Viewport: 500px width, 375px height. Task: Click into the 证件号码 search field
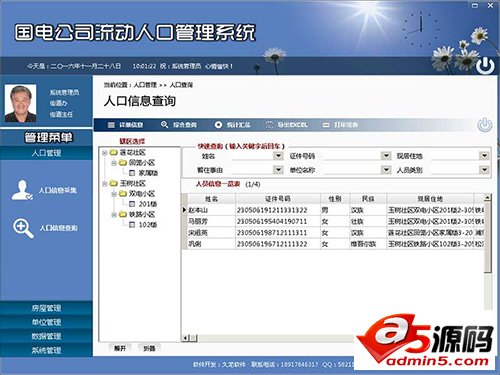[353, 156]
